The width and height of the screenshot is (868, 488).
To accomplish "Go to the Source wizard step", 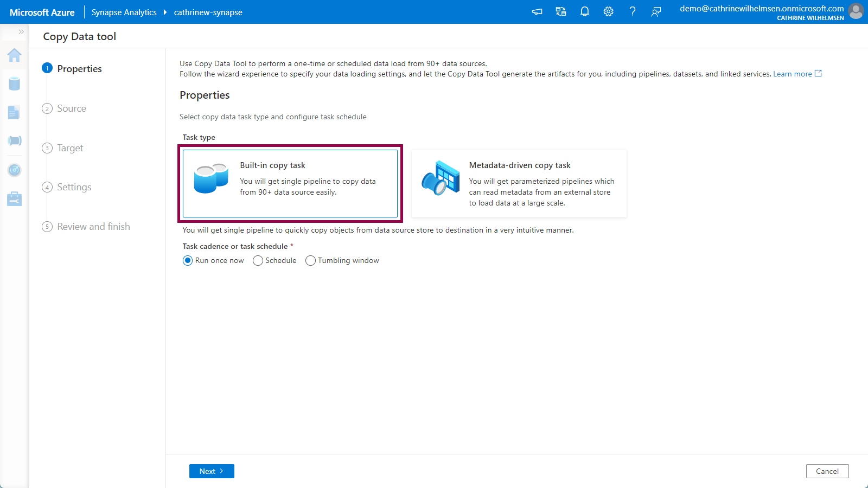I will (x=72, y=108).
